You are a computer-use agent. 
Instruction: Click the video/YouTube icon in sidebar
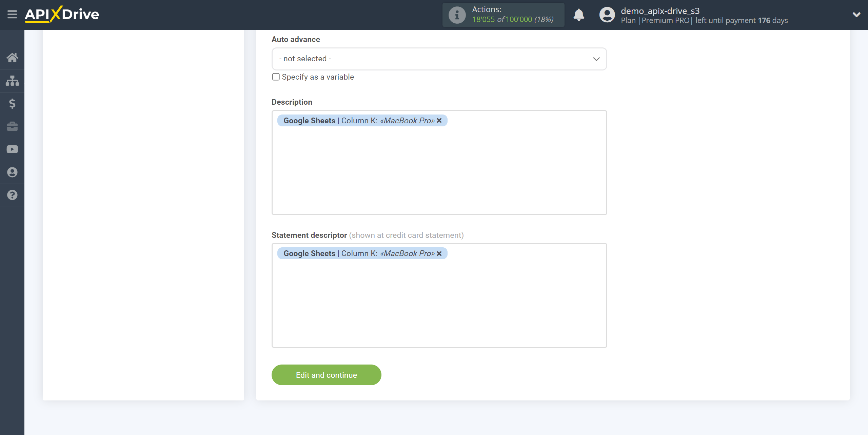(13, 149)
